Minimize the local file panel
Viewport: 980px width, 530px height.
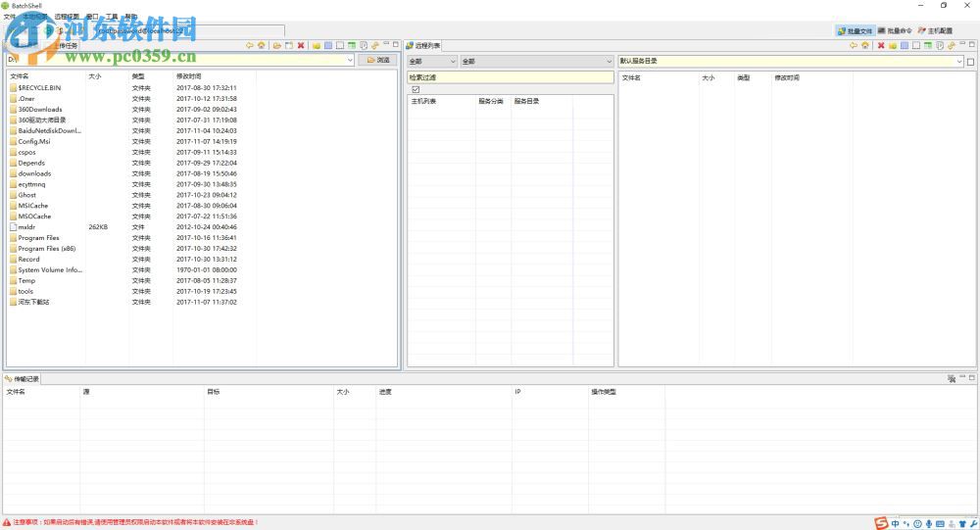coord(386,44)
